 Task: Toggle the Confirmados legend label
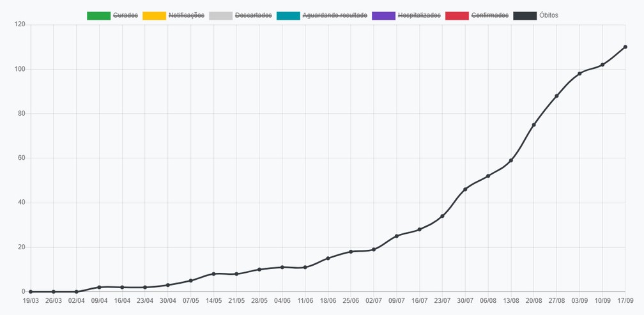(x=490, y=15)
